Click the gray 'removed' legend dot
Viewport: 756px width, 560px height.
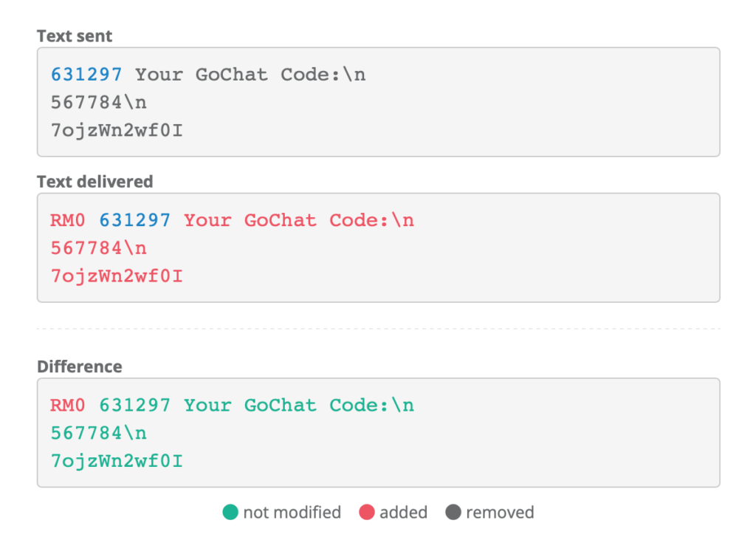[453, 512]
